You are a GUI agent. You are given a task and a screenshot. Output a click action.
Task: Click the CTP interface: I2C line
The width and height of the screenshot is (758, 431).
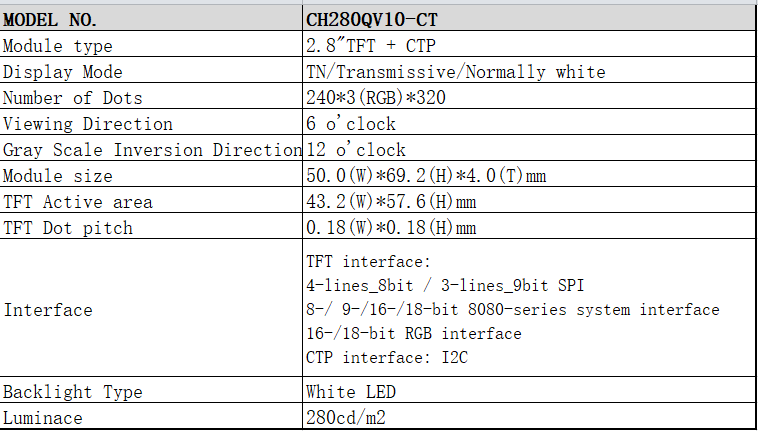(x=387, y=357)
